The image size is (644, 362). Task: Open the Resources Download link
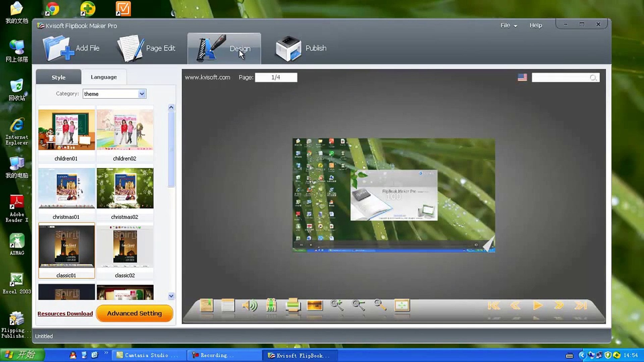65,314
